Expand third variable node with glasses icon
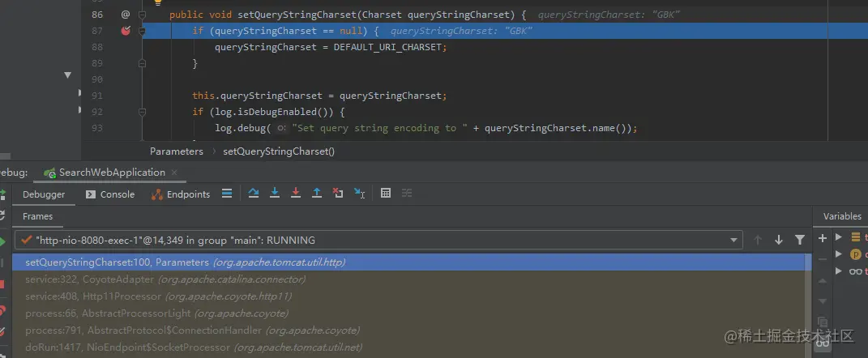The height and width of the screenshot is (358, 868). [839, 271]
